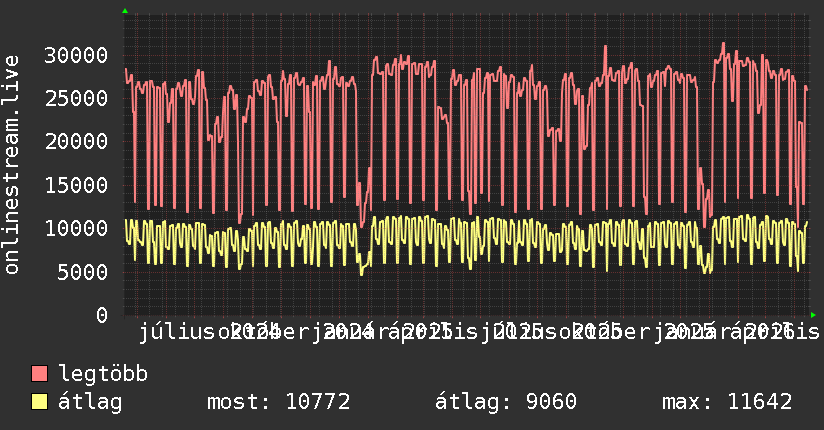The image size is (824, 430).
Task: Click the 0 y-axis label
Action: pyautogui.click(x=102, y=315)
